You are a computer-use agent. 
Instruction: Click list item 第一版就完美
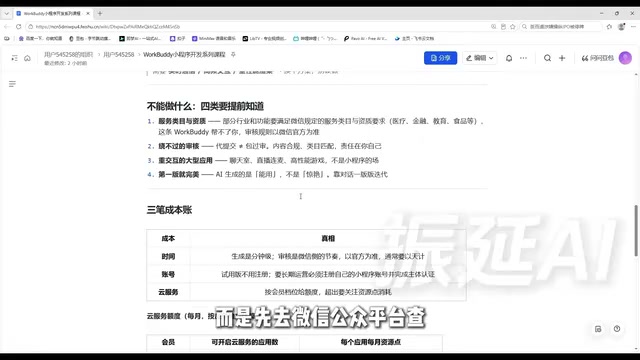click(x=179, y=175)
